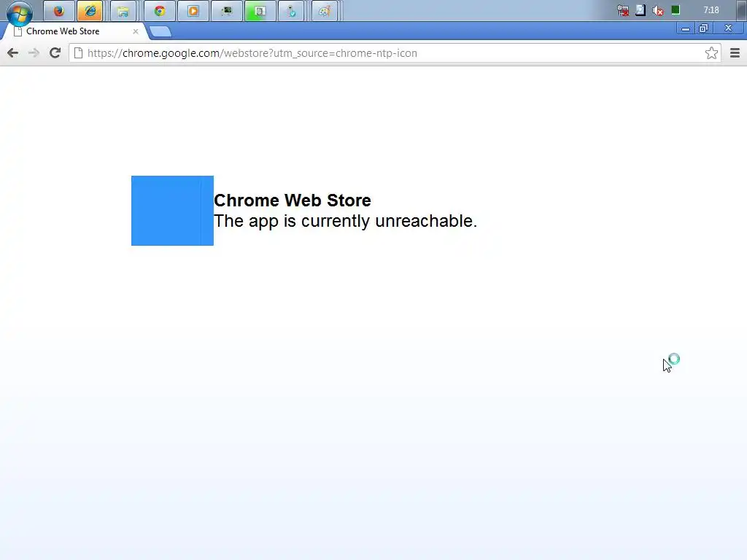The height and width of the screenshot is (560, 747).
Task: Open Windows Media Player from the taskbar
Action: tap(193, 11)
